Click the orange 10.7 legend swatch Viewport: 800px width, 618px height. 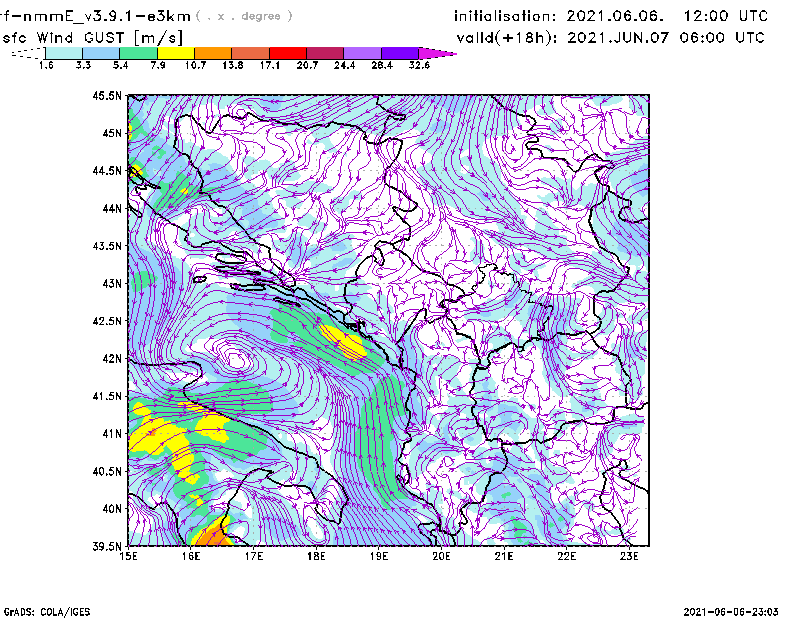(213, 53)
